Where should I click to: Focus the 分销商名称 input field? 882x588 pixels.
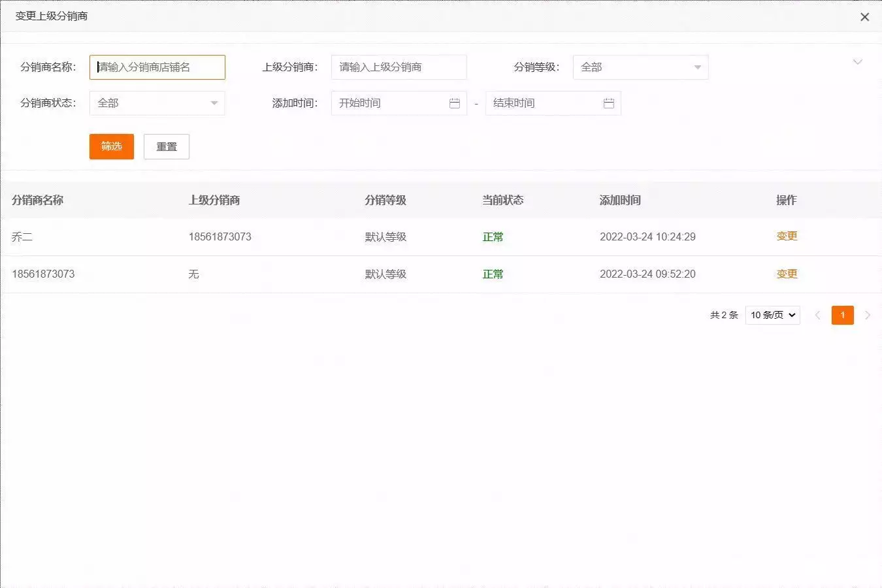pyautogui.click(x=157, y=67)
